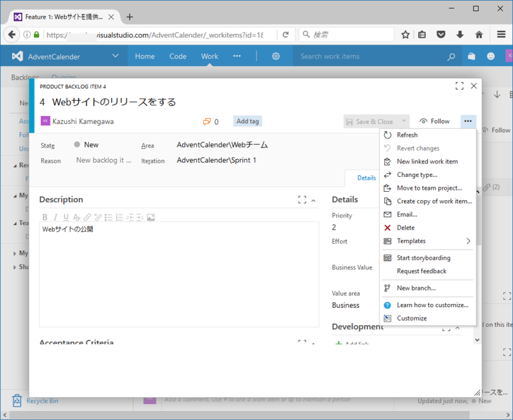Expand the Templates submenu
Image resolution: width=513 pixels, height=420 pixels.
click(x=427, y=241)
